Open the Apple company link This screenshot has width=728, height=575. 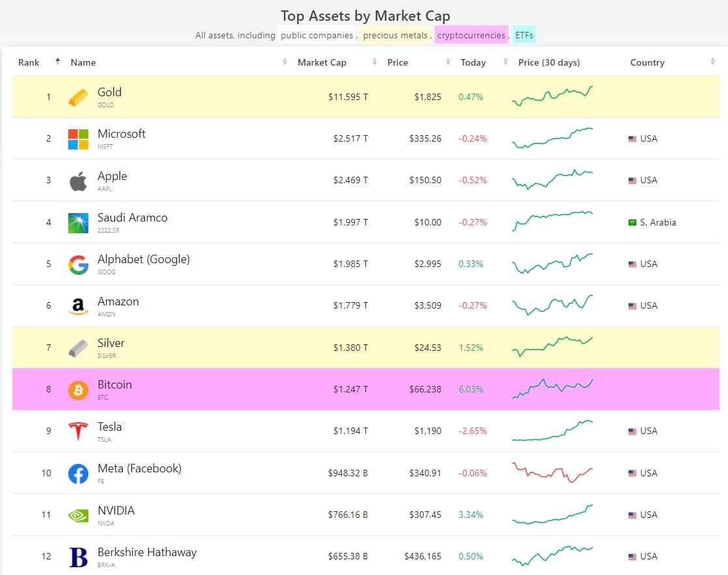point(112,176)
